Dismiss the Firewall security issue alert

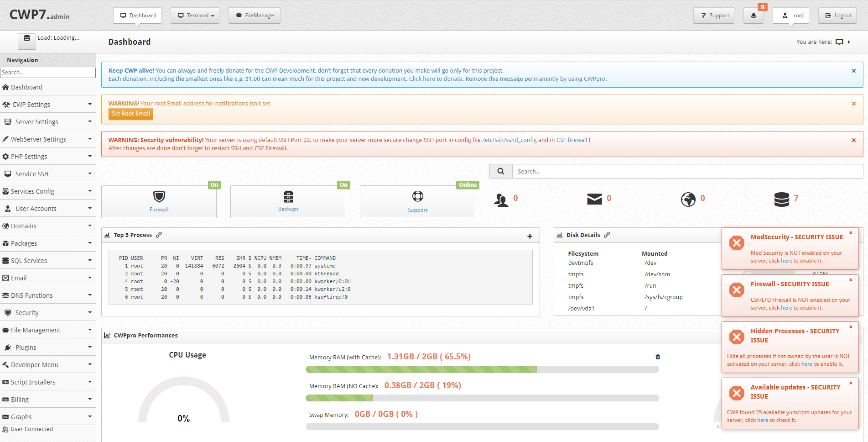tap(851, 280)
